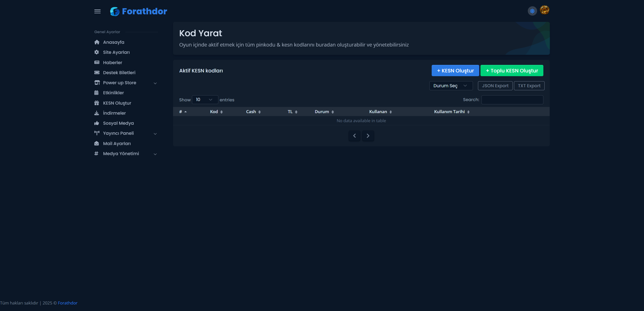Viewport: 644px width, 311px height.
Task: Click the Yayıncı Paneli broadcast icon
Action: [97, 133]
